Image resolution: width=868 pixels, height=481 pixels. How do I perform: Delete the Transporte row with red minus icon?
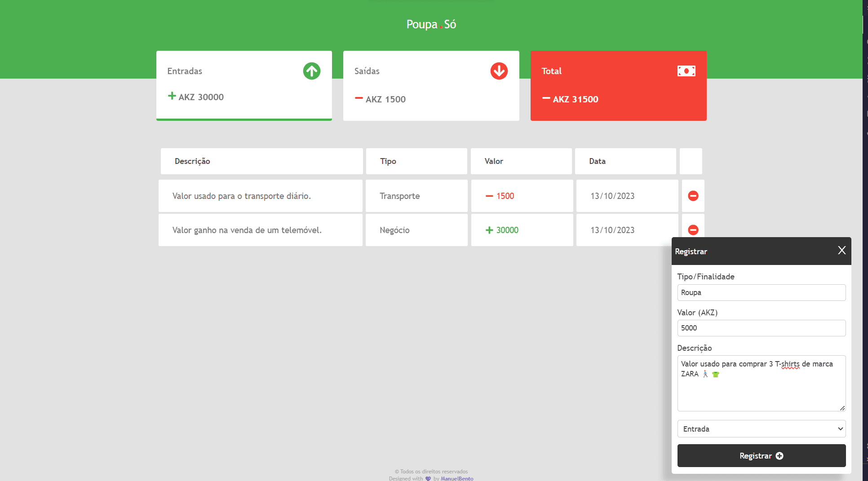pyautogui.click(x=693, y=196)
